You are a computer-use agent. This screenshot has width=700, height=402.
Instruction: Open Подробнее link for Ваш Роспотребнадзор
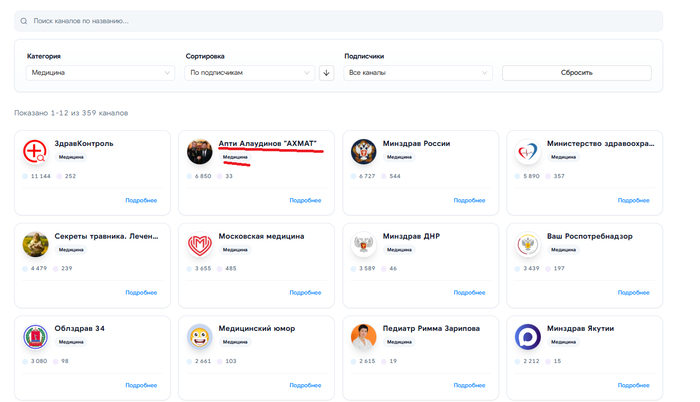[x=633, y=293]
